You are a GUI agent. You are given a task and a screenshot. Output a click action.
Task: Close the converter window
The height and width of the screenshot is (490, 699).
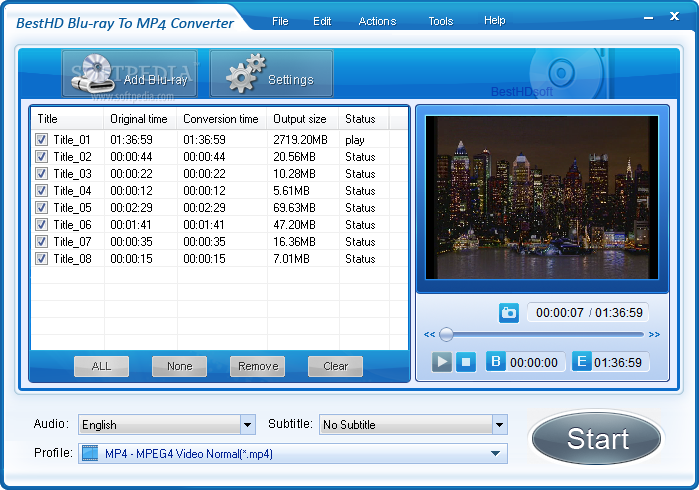click(x=674, y=16)
